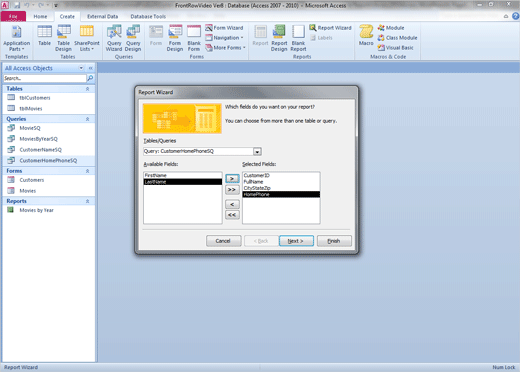Select CustomerNameSQ query
Image resolution: width=520 pixels, height=372 pixels.
[49, 150]
